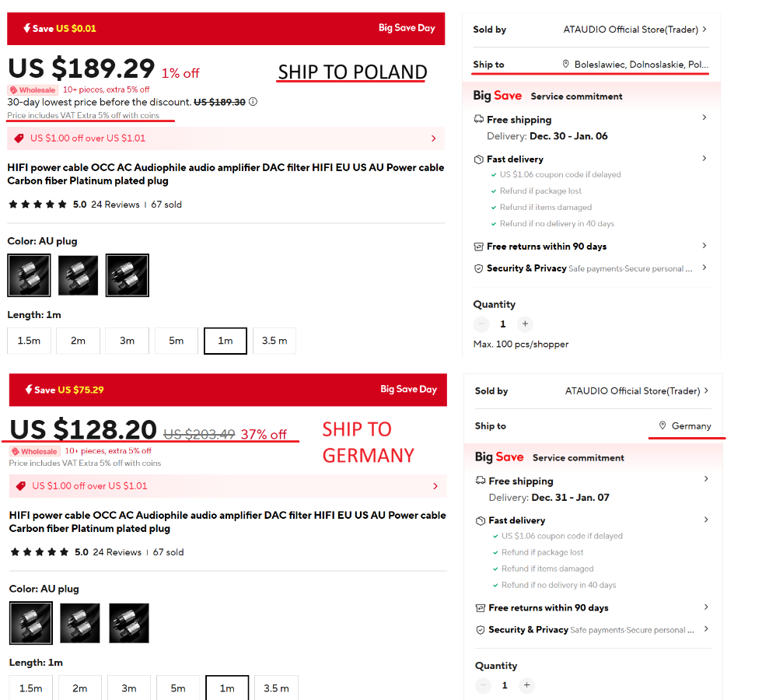This screenshot has height=700, width=776.
Task: Select the third plug color thumbnail in top listing
Action: [x=128, y=275]
